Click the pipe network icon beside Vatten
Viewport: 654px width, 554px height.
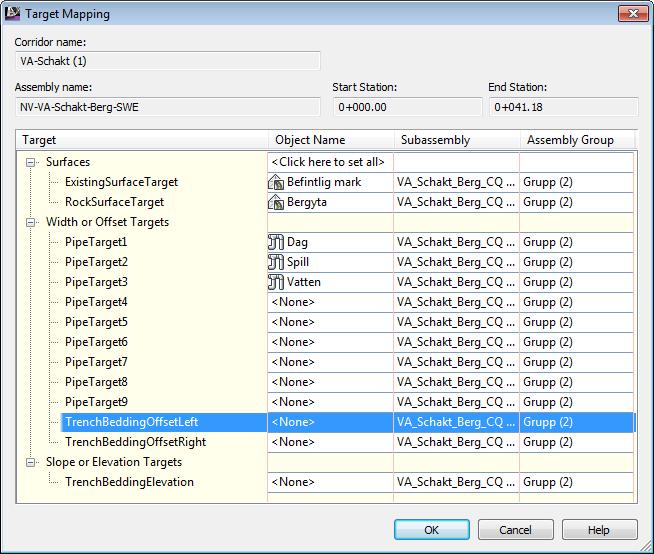pos(276,282)
